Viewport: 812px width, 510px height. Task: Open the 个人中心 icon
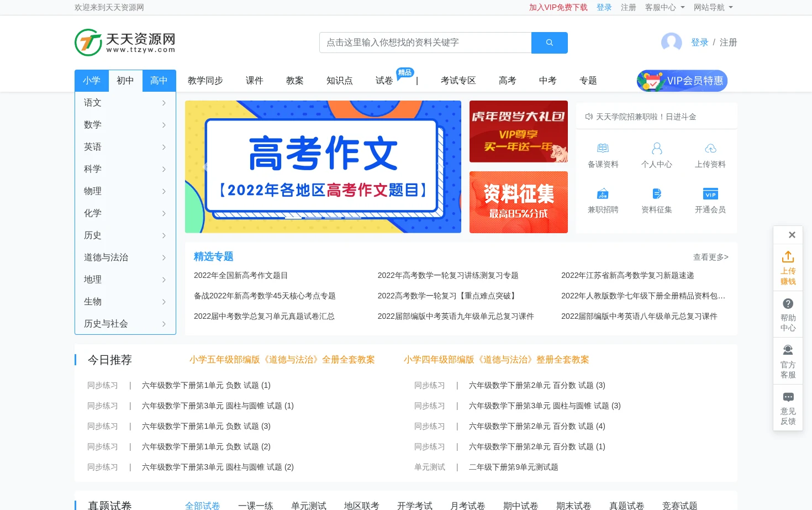[657, 149]
